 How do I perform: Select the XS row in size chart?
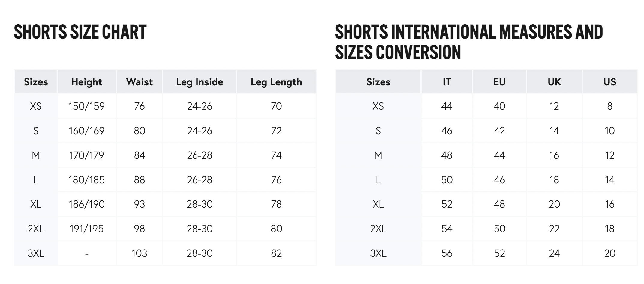165,106
